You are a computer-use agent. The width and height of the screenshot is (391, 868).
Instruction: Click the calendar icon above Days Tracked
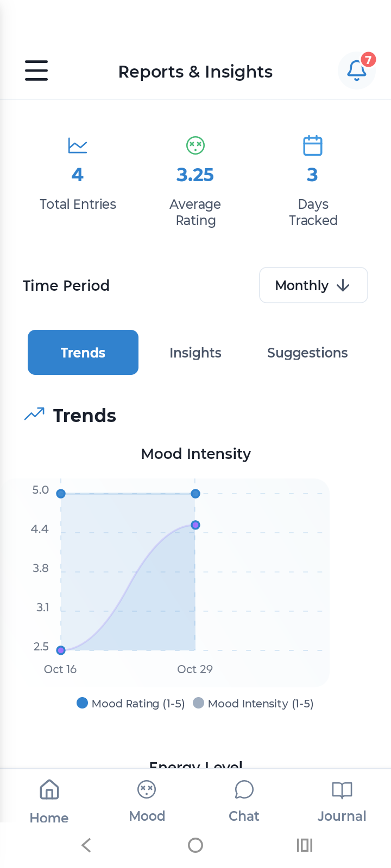click(x=313, y=145)
